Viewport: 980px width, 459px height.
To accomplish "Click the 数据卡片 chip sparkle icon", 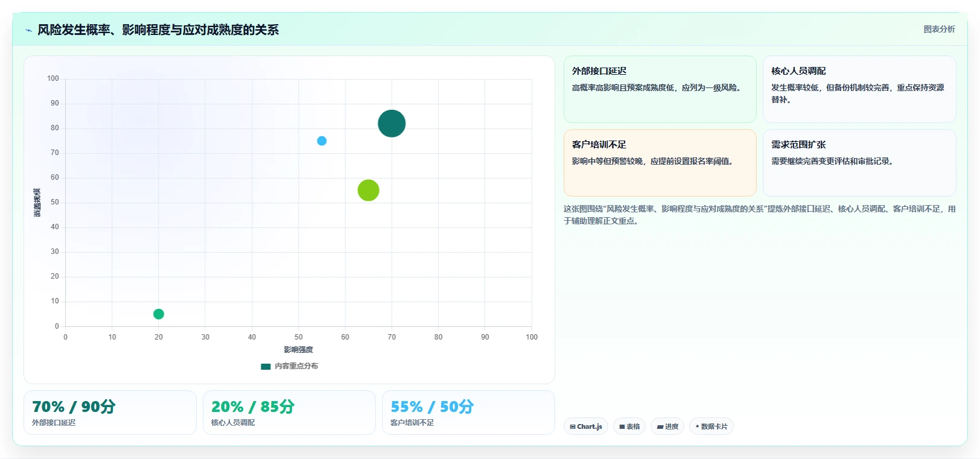I will (698, 426).
